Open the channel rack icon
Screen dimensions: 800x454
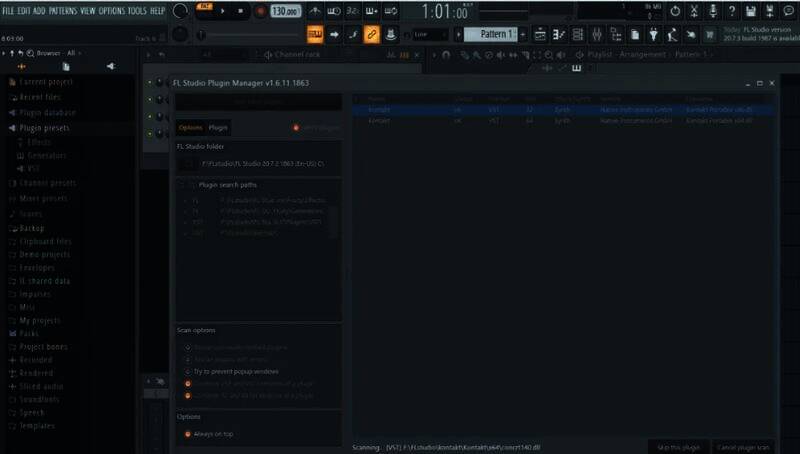coord(578,34)
